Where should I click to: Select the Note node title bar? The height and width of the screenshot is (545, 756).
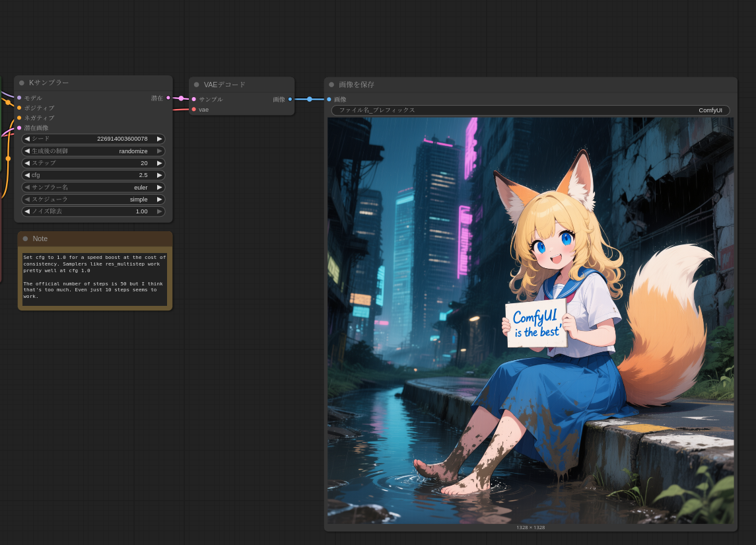tap(95, 238)
